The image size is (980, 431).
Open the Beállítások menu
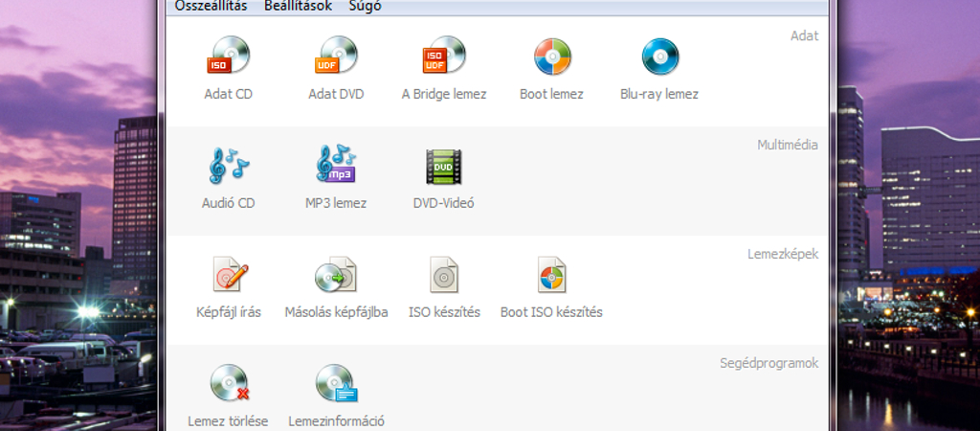click(298, 7)
